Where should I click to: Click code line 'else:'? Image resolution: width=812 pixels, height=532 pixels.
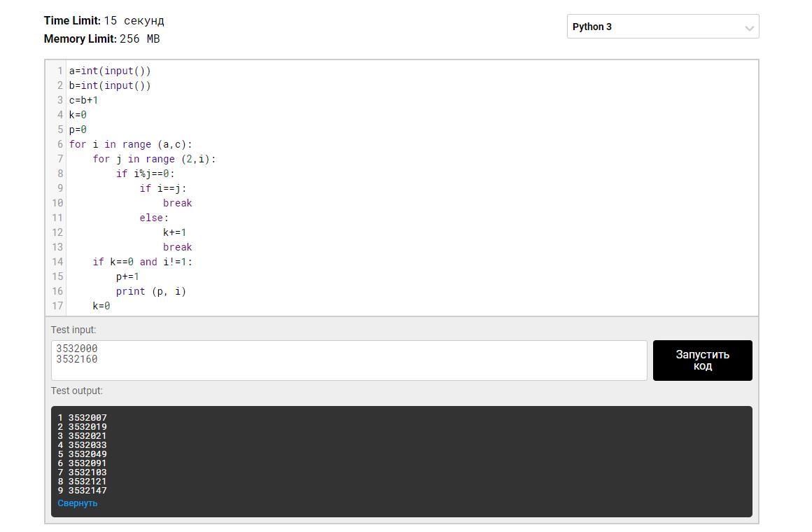tap(154, 218)
